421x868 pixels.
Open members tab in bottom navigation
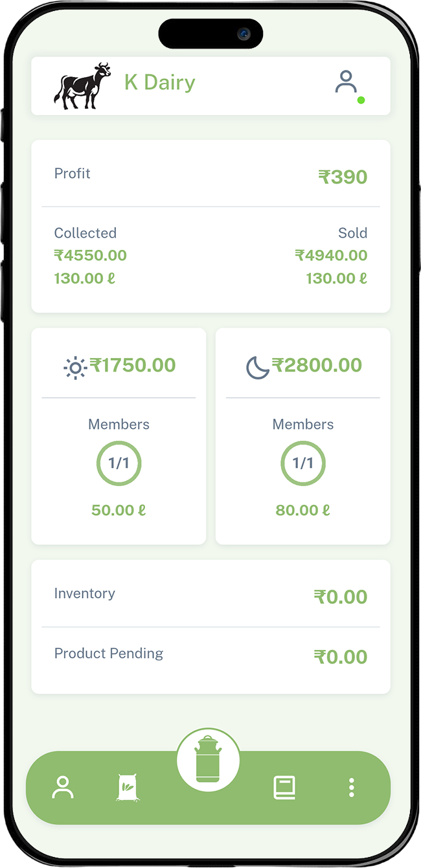tap(63, 788)
